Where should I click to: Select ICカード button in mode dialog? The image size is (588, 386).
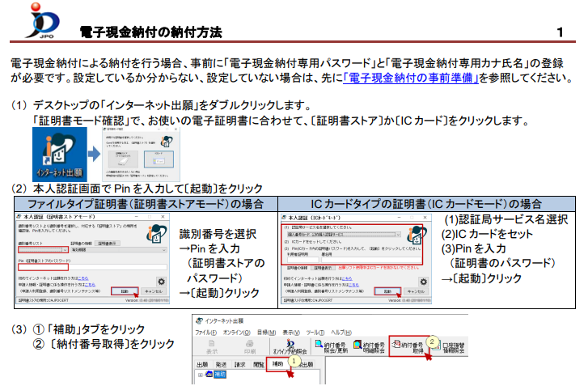(159, 159)
